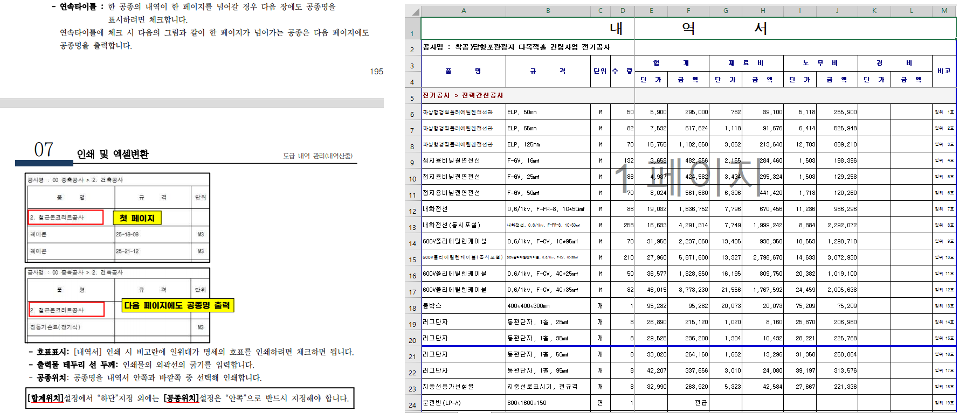Select the 분전반(LP-A) cell
This screenshot has width=980, height=413.
pyautogui.click(x=463, y=403)
